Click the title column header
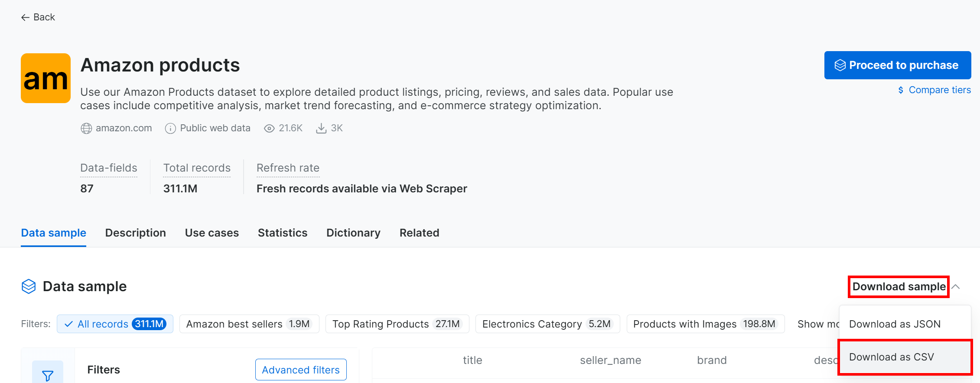Screen dimensions: 980x383 click(472, 360)
